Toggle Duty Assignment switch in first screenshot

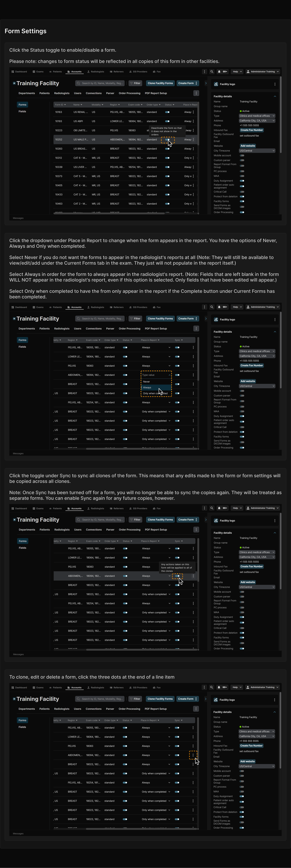pyautogui.click(x=242, y=181)
